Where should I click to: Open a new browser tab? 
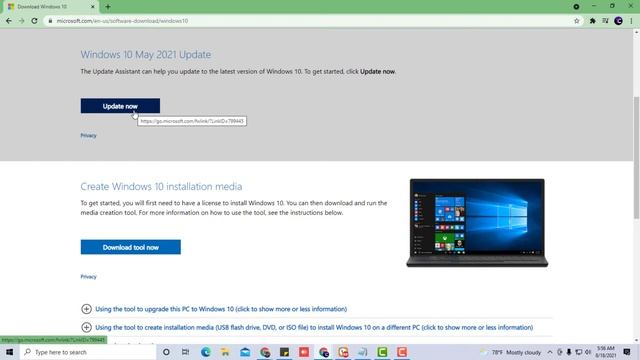coord(108,7)
